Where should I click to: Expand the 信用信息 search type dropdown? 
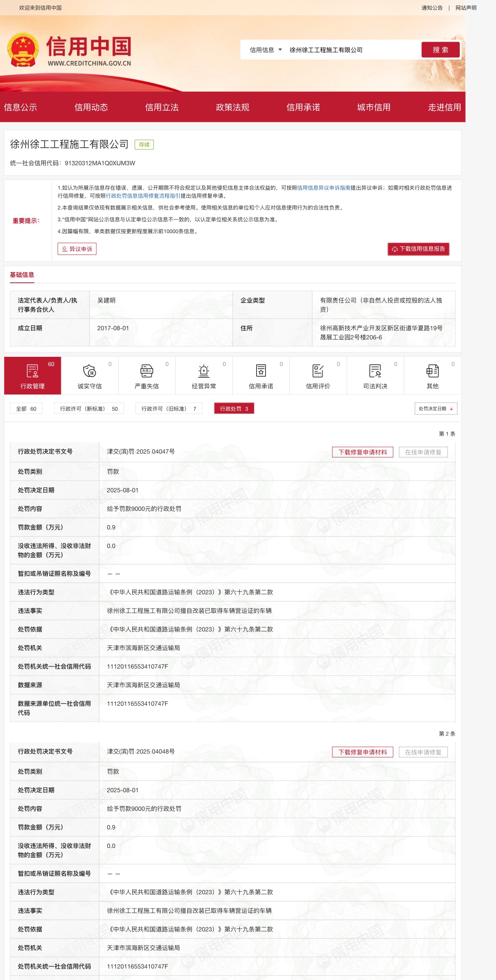tap(265, 50)
